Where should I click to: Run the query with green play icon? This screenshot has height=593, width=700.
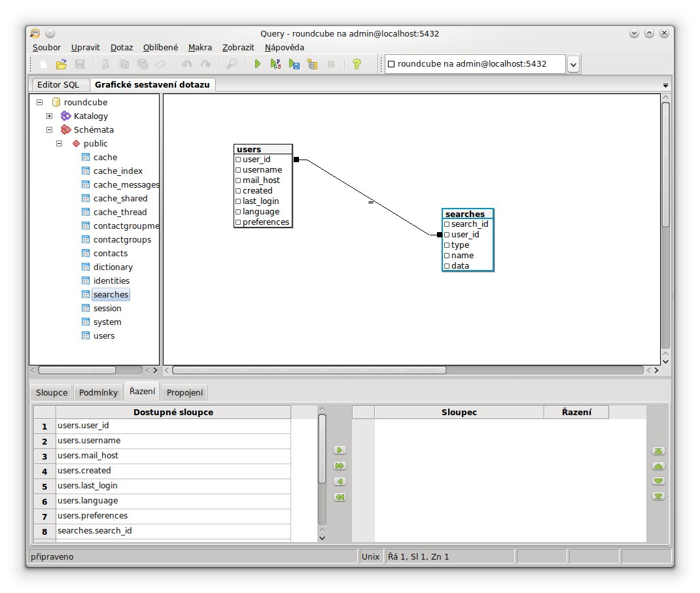[257, 64]
